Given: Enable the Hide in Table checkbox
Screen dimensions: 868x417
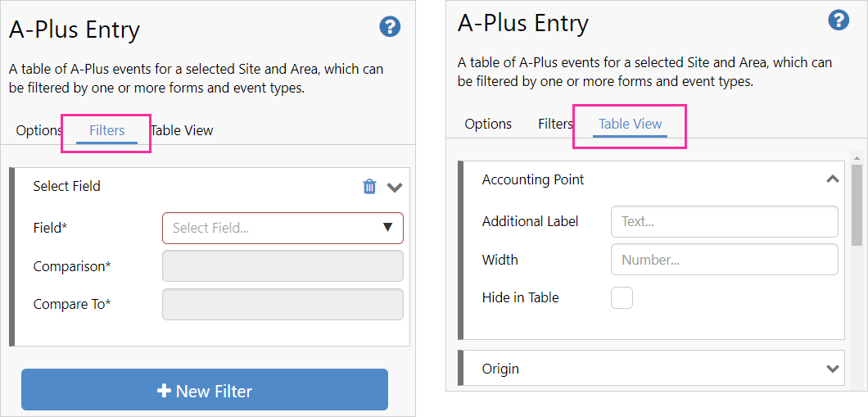Looking at the screenshot, I should (622, 297).
